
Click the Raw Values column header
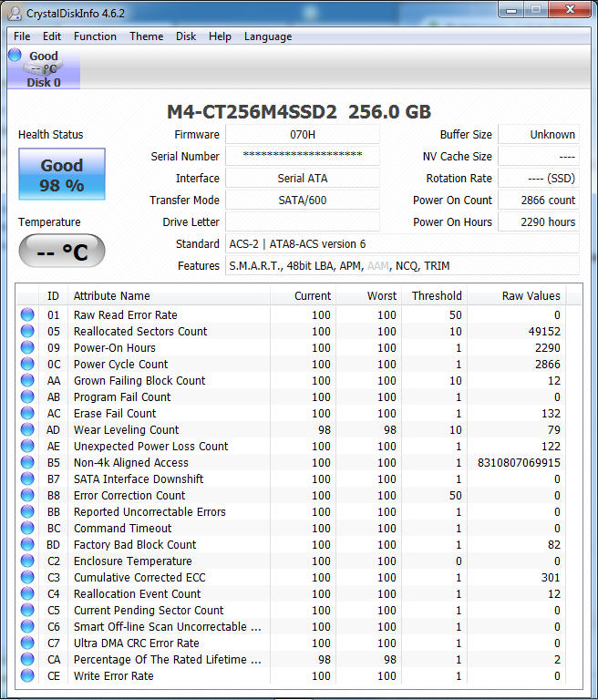517,295
